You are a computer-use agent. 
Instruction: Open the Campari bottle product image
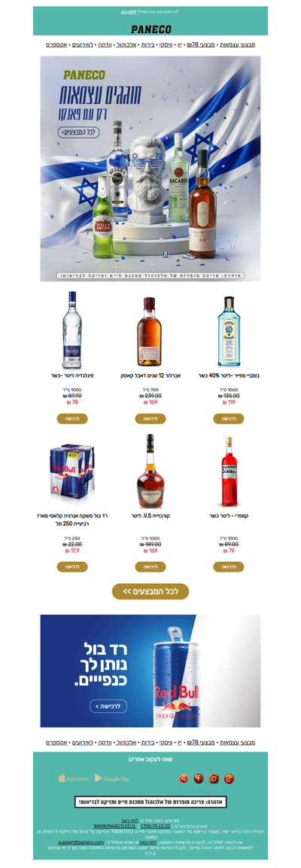click(229, 471)
